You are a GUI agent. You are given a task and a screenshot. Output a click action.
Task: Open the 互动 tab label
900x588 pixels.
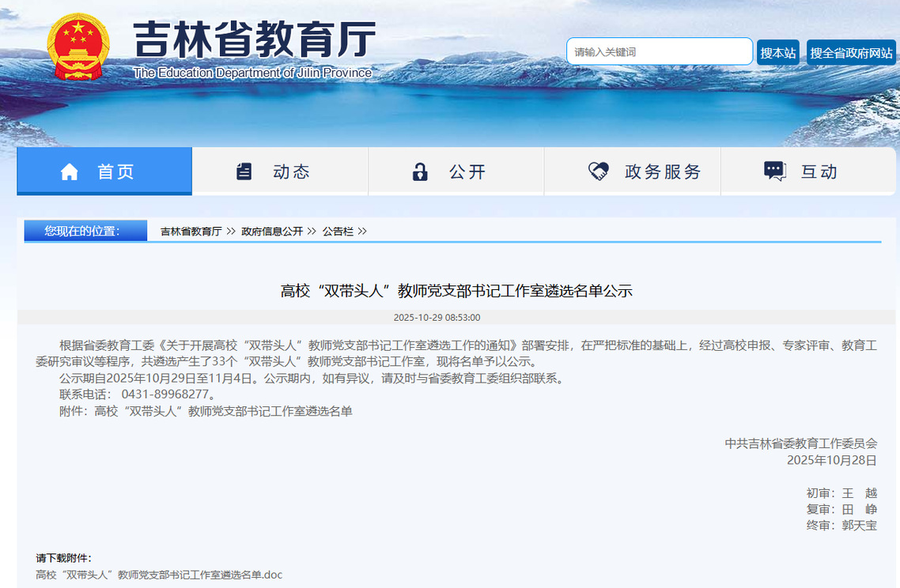click(x=819, y=171)
